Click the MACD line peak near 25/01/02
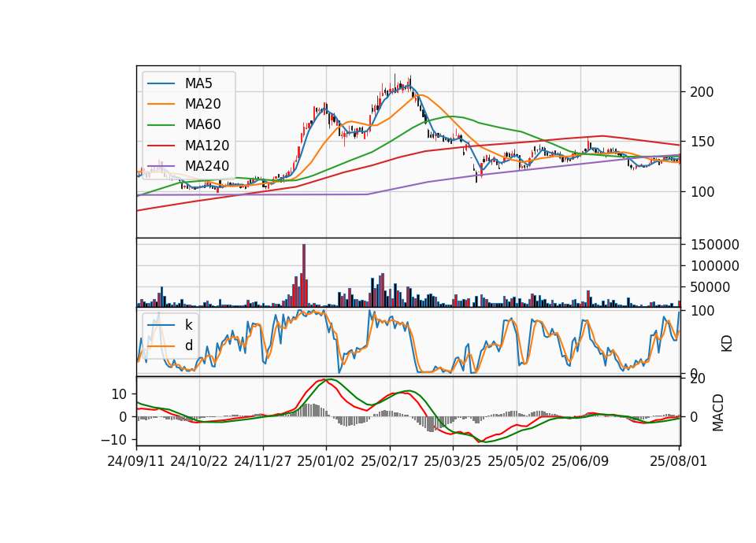 coord(324,380)
